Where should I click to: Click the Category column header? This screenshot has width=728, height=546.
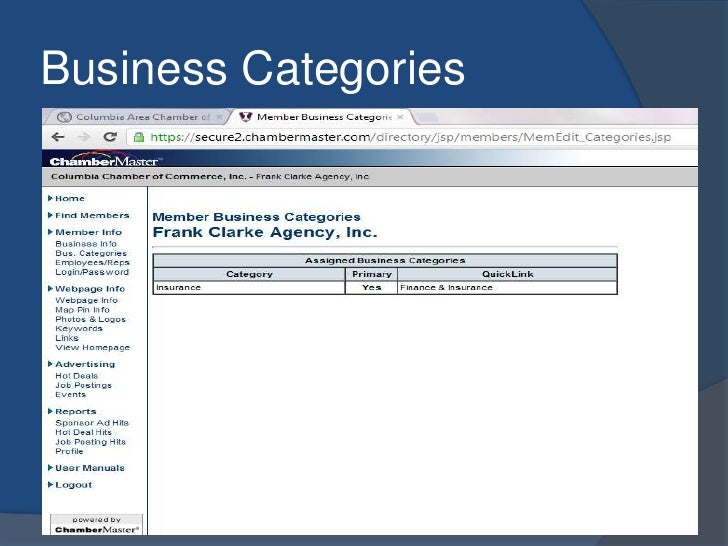(x=249, y=274)
